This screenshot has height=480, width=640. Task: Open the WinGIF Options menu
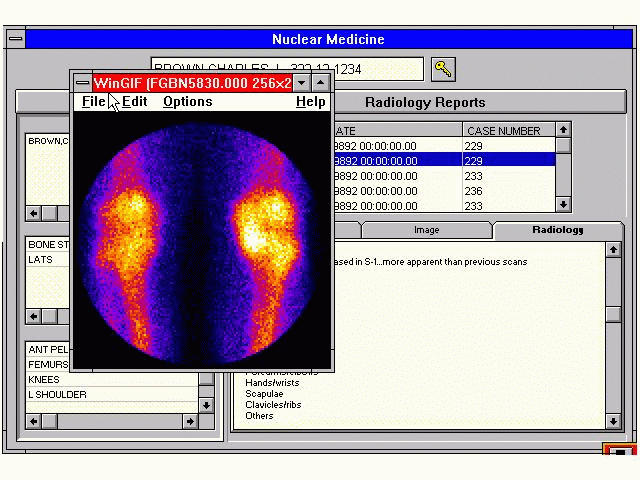click(x=188, y=101)
